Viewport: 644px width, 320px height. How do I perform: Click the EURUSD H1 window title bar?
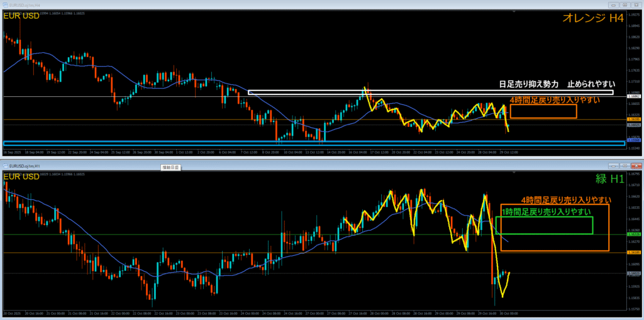pyautogui.click(x=314, y=166)
